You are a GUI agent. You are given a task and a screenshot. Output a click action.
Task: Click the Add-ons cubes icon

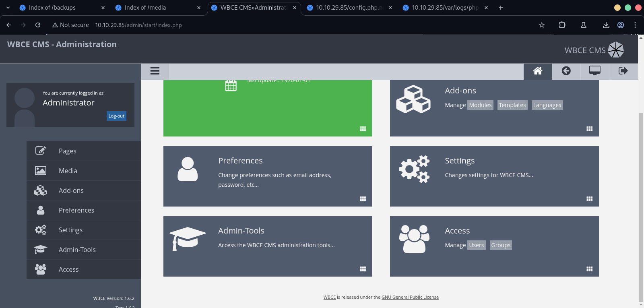pyautogui.click(x=413, y=99)
